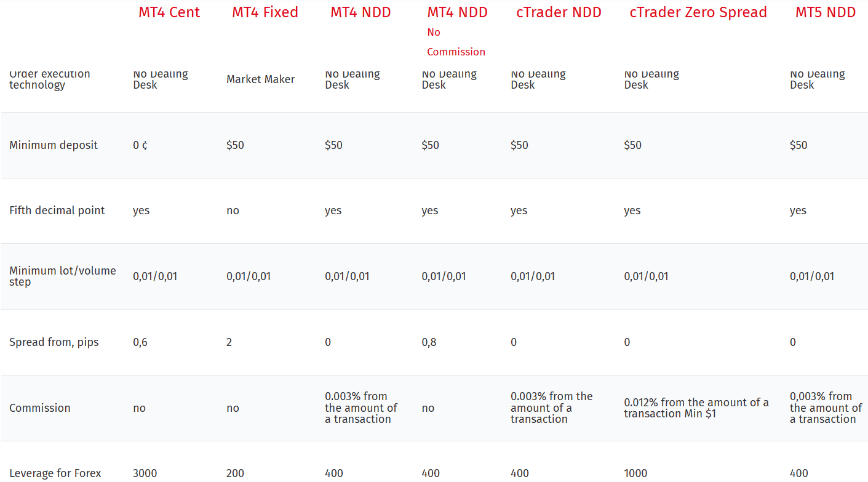Click the MT4 Cent column header
Screen dimensions: 868x482
coord(169,12)
